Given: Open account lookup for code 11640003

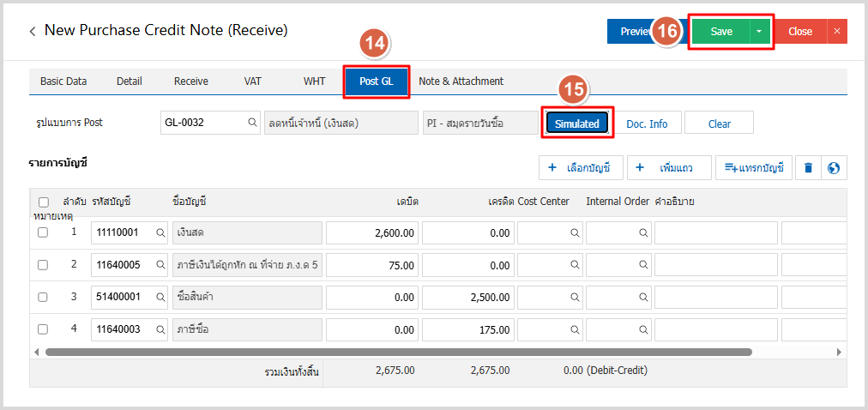Looking at the screenshot, I should coord(160,329).
